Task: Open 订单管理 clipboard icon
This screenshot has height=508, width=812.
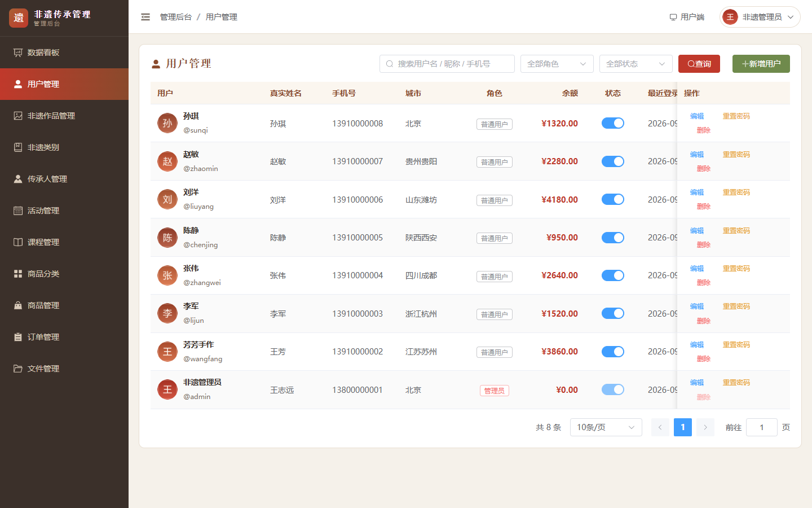Action: (x=18, y=337)
